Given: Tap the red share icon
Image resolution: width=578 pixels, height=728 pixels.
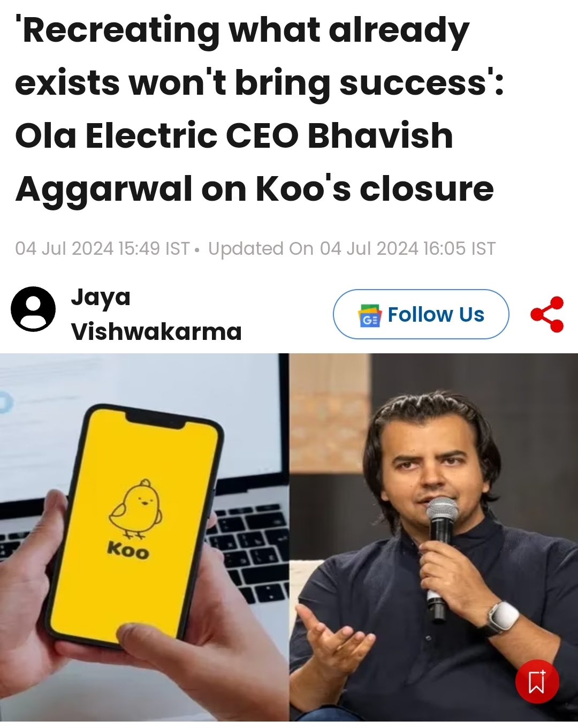Looking at the screenshot, I should tap(547, 314).
